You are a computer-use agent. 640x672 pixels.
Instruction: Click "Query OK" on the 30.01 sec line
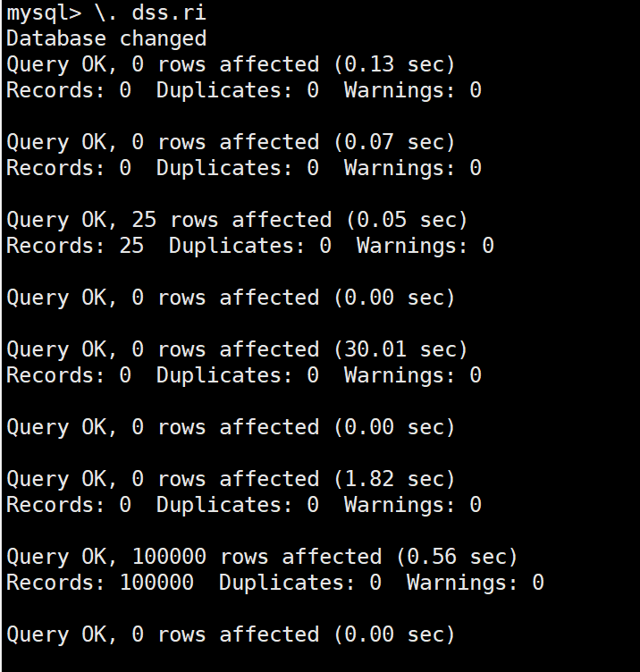click(x=56, y=350)
